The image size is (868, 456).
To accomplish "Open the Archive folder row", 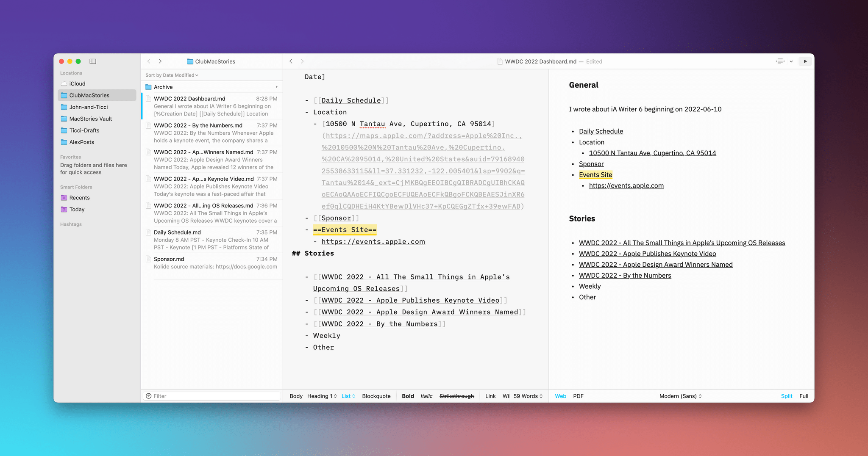I will click(x=211, y=87).
